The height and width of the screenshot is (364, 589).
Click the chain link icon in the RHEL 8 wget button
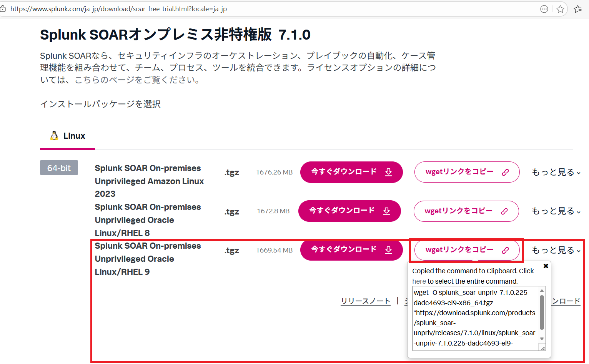pyautogui.click(x=504, y=211)
